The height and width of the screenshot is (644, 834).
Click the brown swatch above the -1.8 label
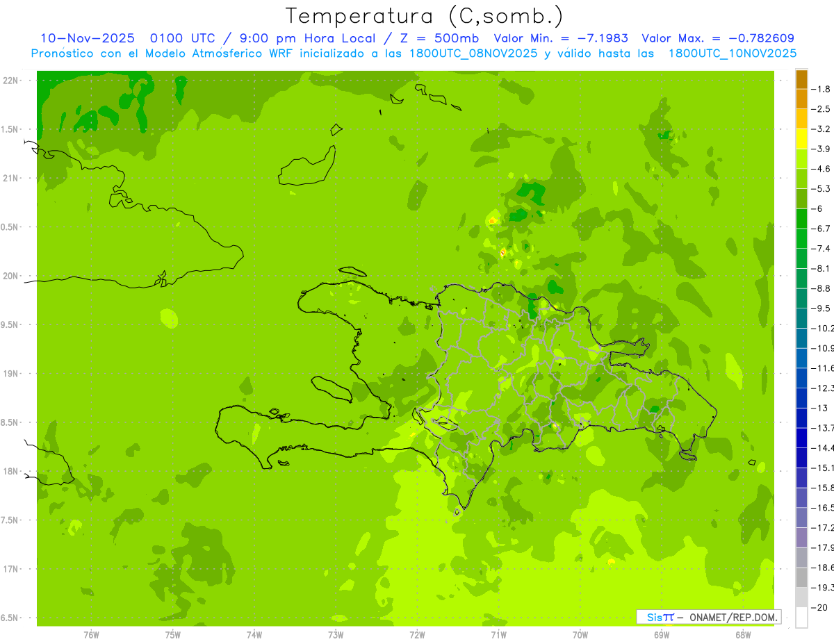[x=801, y=79]
